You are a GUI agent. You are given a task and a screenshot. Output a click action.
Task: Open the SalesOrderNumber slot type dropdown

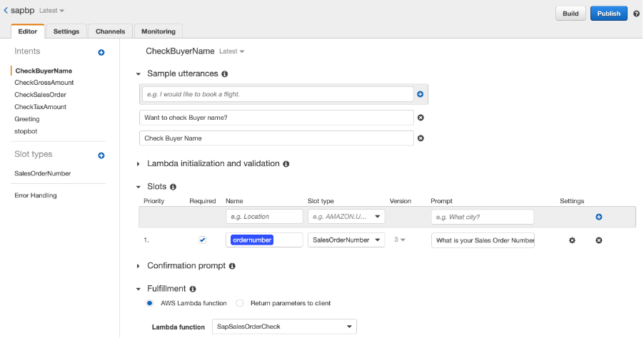[346, 240]
